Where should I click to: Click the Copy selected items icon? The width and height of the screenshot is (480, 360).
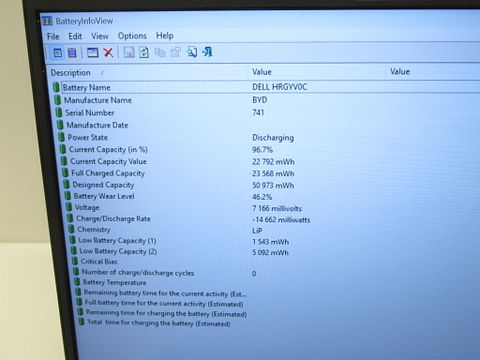point(160,52)
